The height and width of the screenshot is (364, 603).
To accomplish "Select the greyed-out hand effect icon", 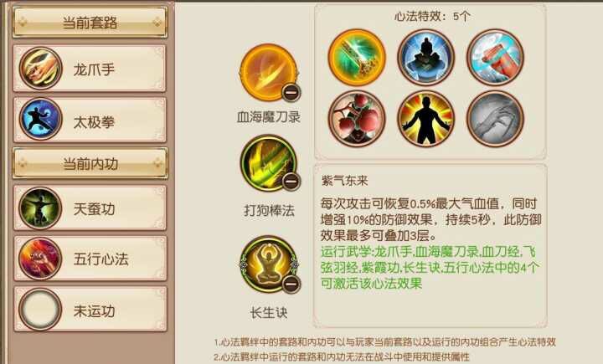I will tap(495, 119).
